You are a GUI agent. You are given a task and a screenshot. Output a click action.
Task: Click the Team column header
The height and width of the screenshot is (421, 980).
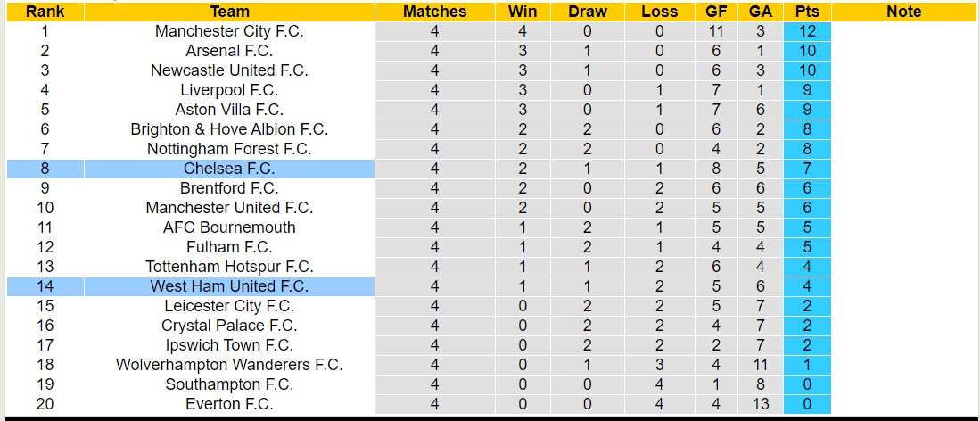coord(229,12)
